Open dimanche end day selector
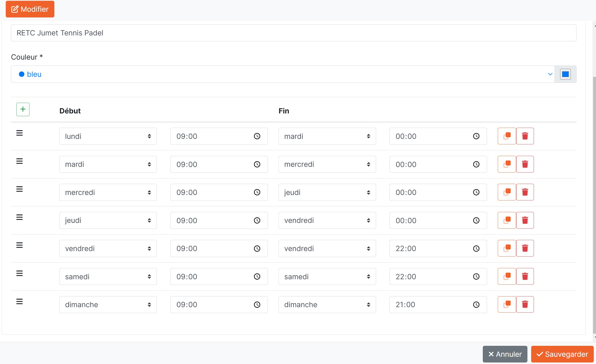 327,305
